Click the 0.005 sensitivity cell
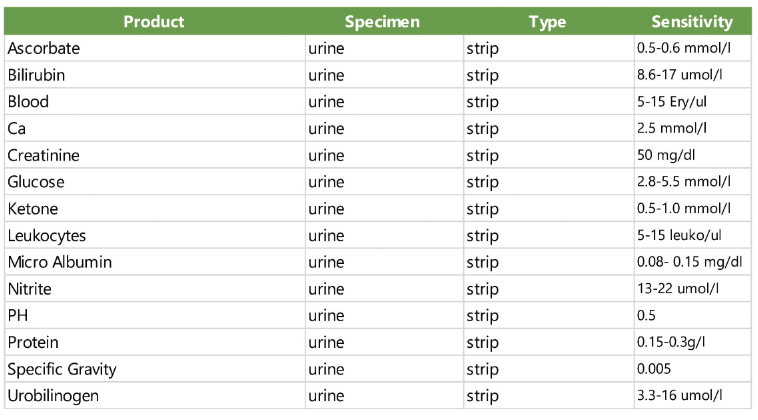758x420 pixels. point(693,369)
